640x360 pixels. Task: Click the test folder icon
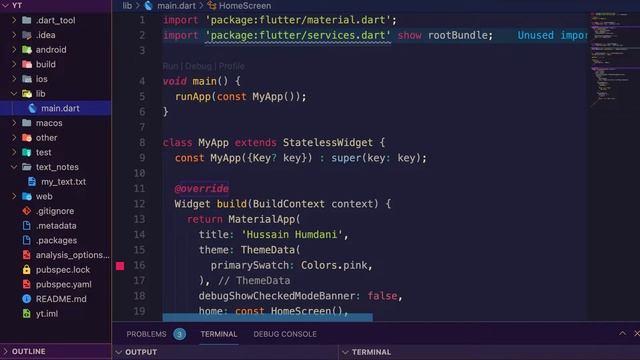tap(27, 152)
